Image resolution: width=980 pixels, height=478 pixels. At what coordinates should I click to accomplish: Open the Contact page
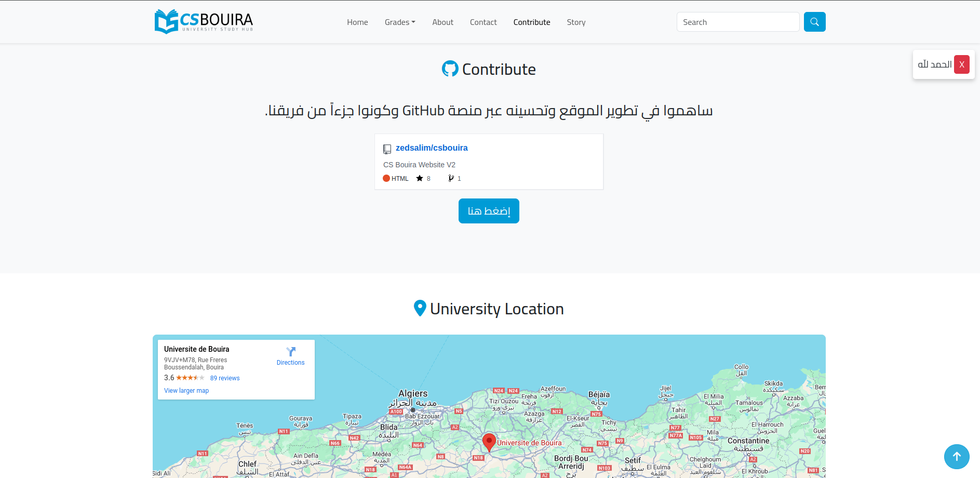483,22
